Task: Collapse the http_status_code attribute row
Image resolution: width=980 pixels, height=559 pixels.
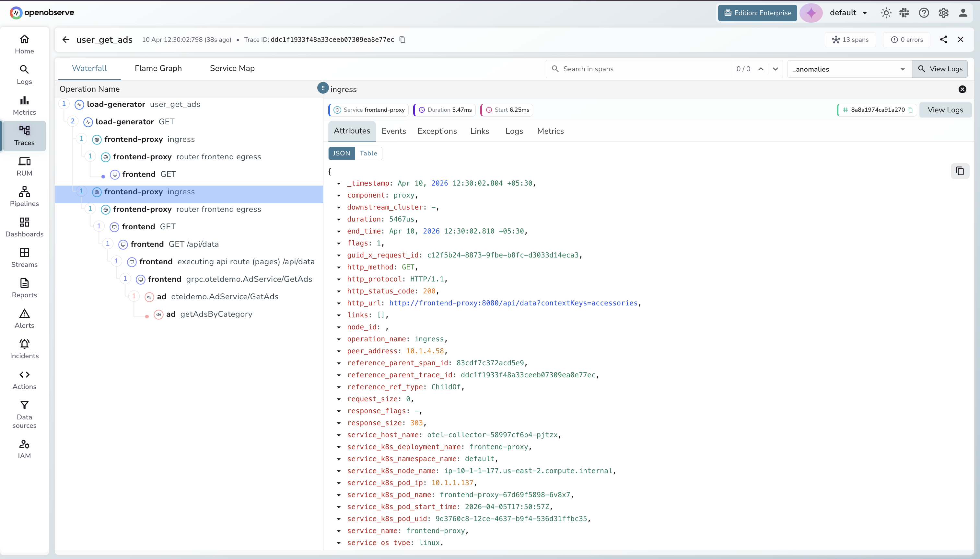Action: point(338,291)
